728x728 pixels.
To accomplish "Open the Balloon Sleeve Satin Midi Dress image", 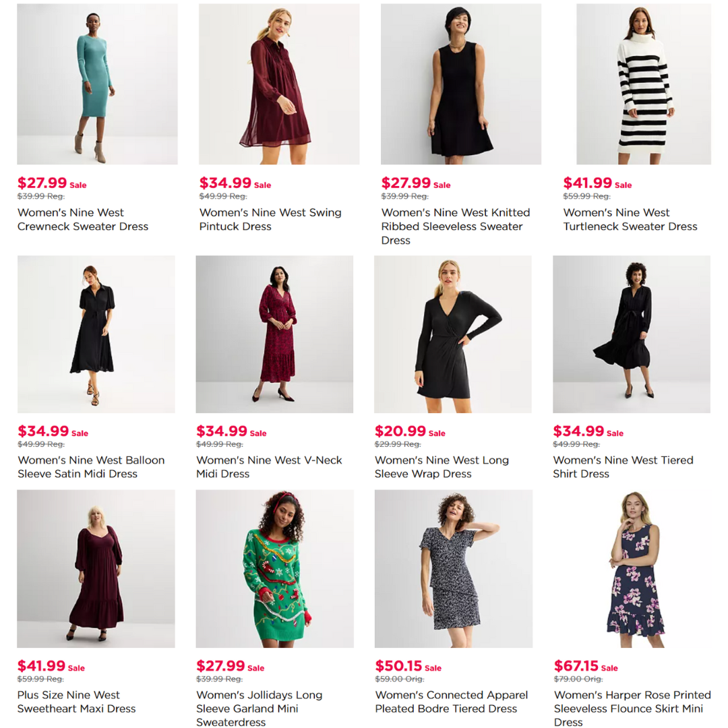I will [x=96, y=334].
